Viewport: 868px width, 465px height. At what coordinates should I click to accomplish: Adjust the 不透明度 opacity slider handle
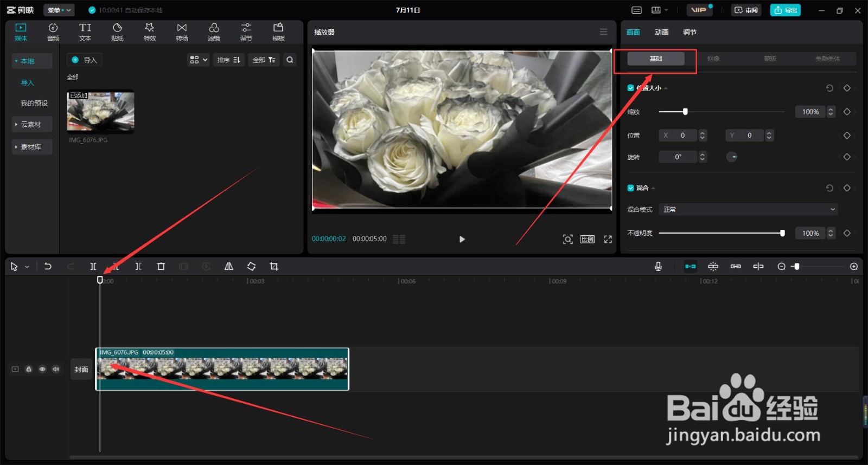782,233
